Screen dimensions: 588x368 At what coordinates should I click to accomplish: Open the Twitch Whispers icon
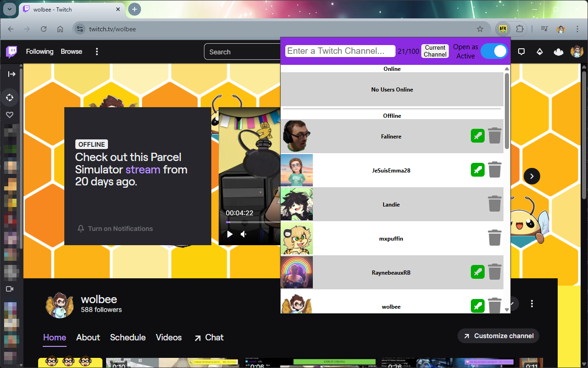pos(521,52)
